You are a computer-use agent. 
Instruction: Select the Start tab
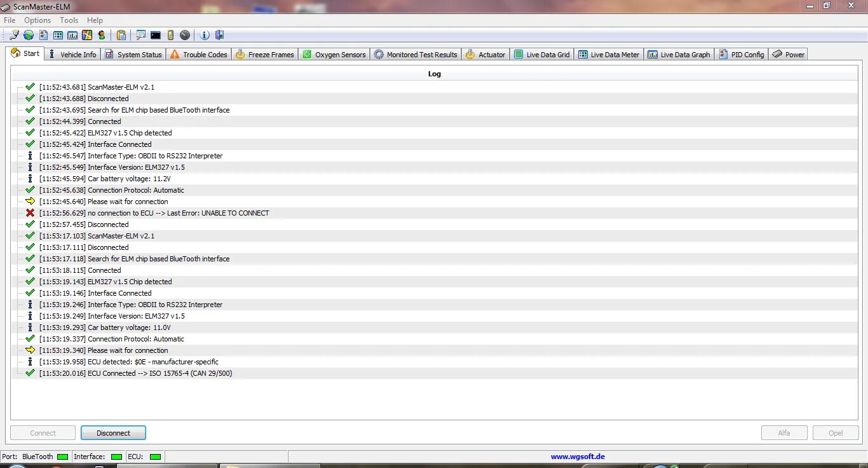tap(25, 53)
